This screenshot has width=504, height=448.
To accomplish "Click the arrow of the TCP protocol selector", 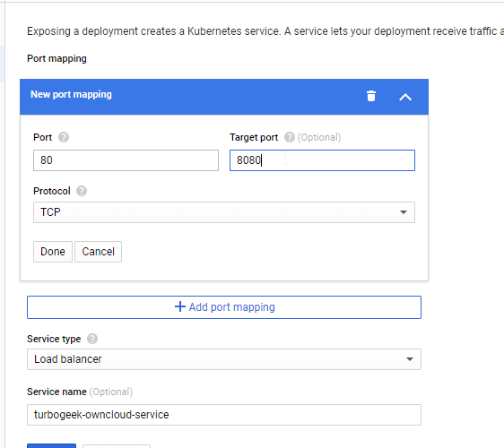I will click(x=404, y=212).
